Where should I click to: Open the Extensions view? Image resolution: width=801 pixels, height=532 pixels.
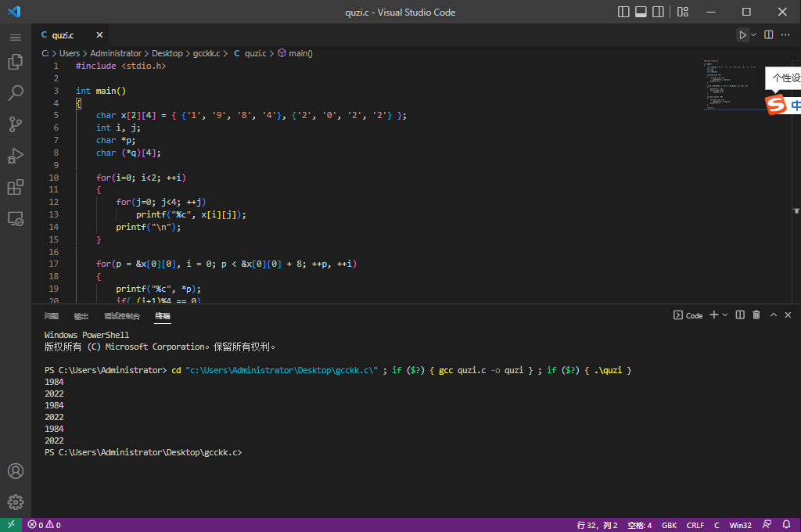[16, 187]
